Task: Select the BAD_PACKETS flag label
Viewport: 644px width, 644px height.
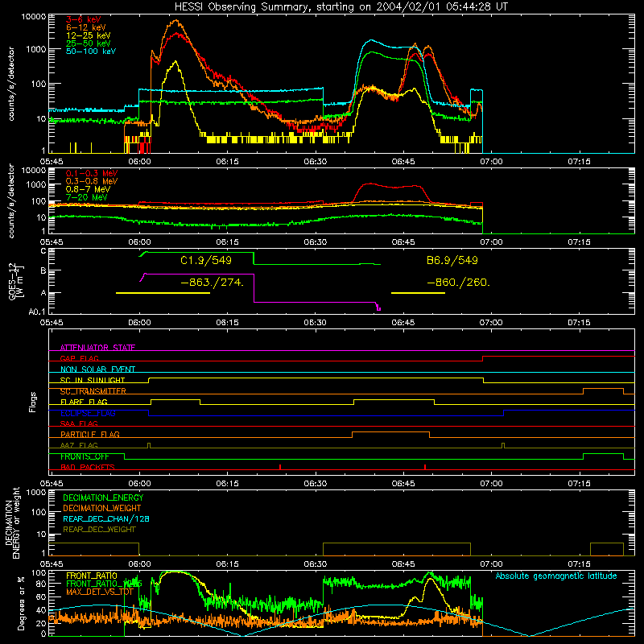Action: click(88, 467)
